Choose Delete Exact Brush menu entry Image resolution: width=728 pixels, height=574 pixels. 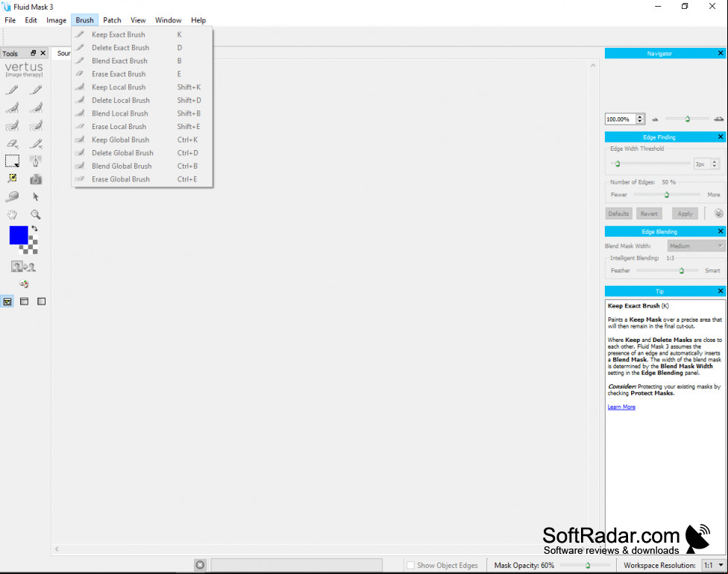142,48
